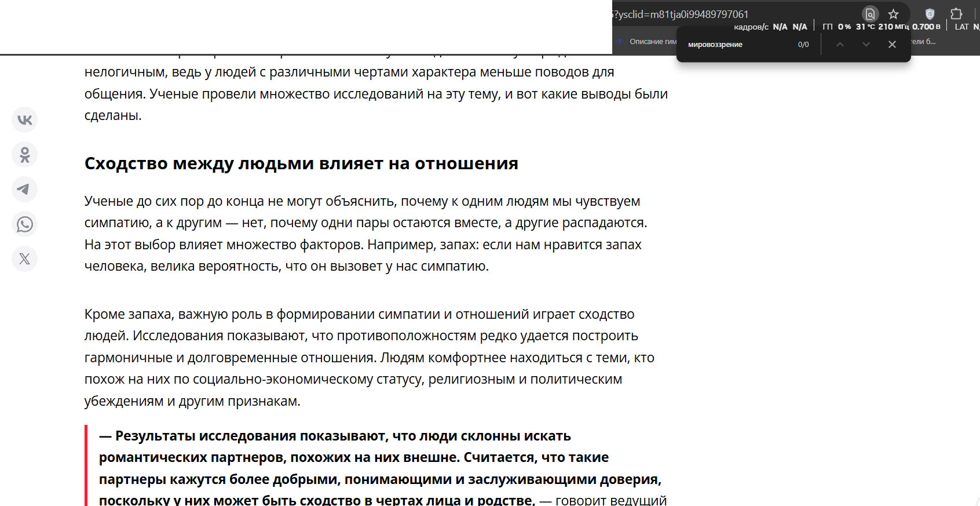The image size is (980, 506).
Task: Share the article on Odnoklassniki
Action: pyautogui.click(x=25, y=155)
